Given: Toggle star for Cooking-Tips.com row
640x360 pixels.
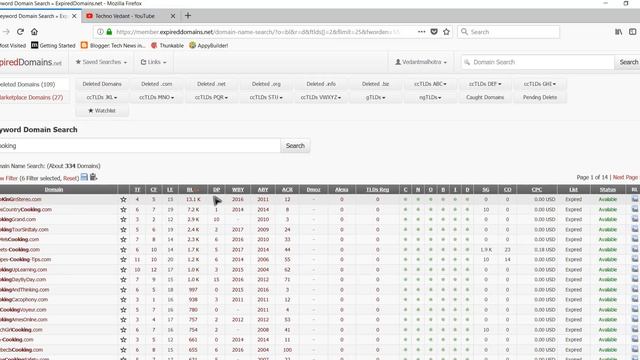Looking at the screenshot, I should pos(123,260).
